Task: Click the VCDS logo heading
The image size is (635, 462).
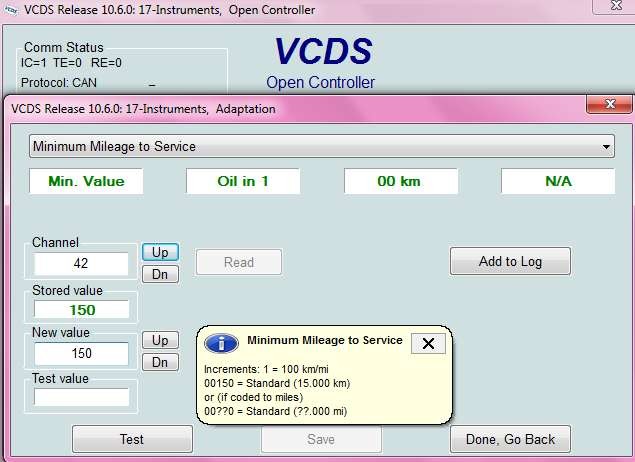Action: point(323,51)
